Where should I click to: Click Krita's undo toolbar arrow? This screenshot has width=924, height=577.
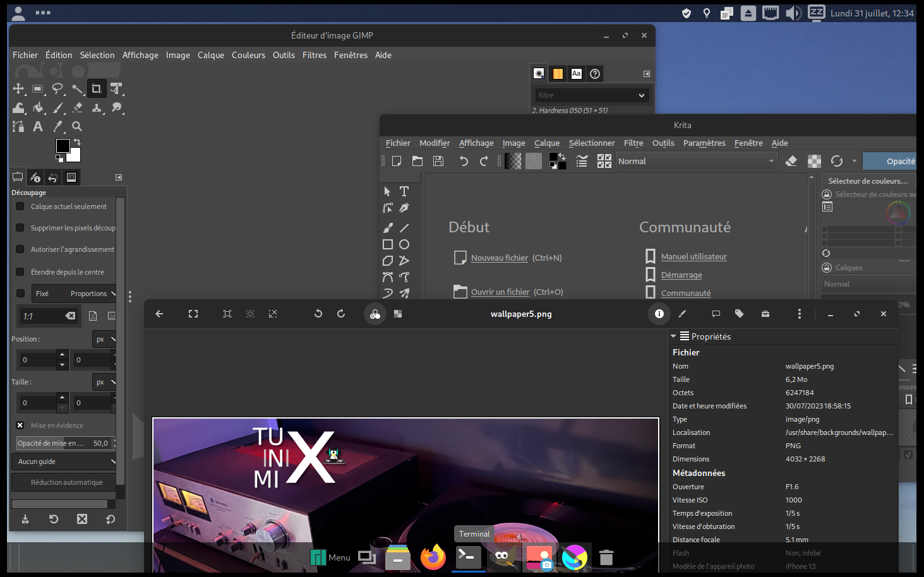point(464,161)
